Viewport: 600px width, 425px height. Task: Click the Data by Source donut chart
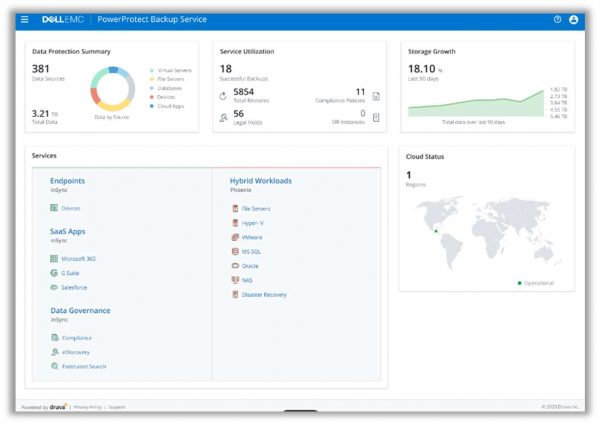(x=113, y=89)
